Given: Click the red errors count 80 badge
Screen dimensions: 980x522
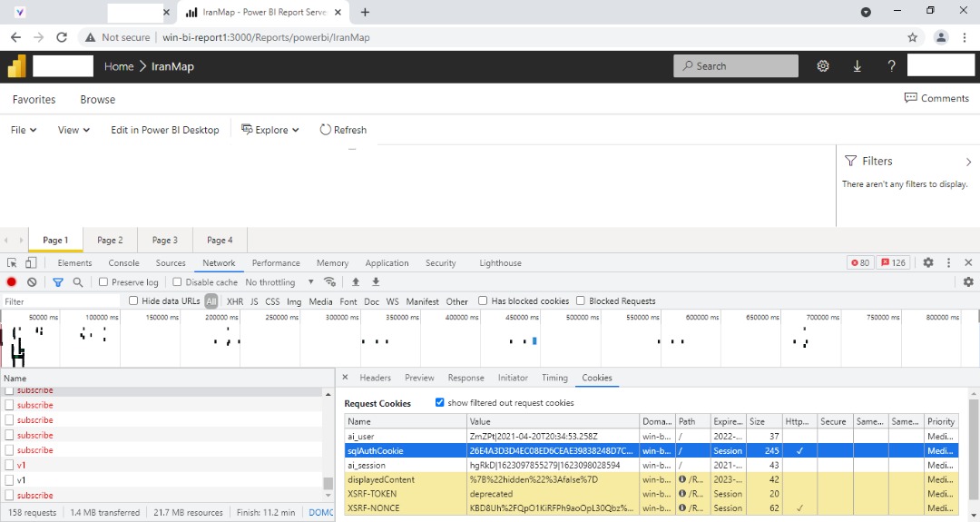Looking at the screenshot, I should (860, 262).
